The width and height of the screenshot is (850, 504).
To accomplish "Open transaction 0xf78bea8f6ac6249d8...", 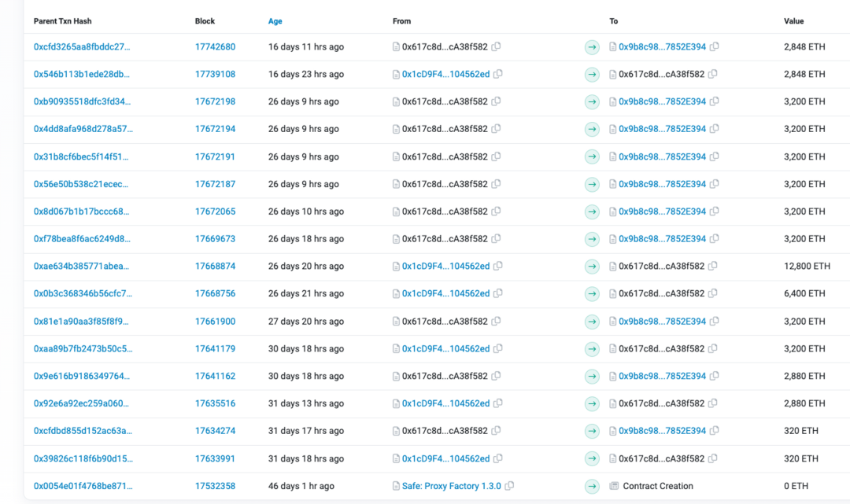I will pyautogui.click(x=83, y=239).
